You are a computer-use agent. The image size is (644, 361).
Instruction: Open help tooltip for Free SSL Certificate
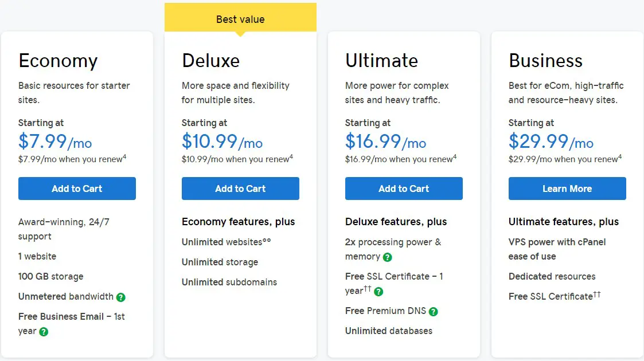coord(378,292)
